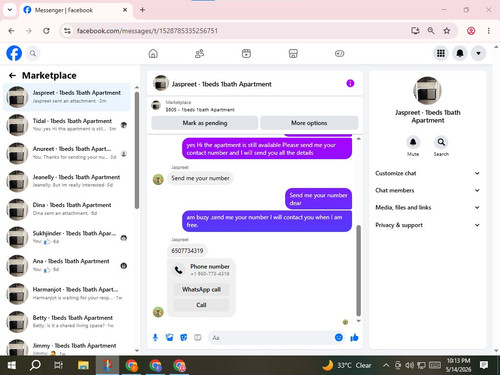Search in conversation magnifier icon

pos(441,142)
